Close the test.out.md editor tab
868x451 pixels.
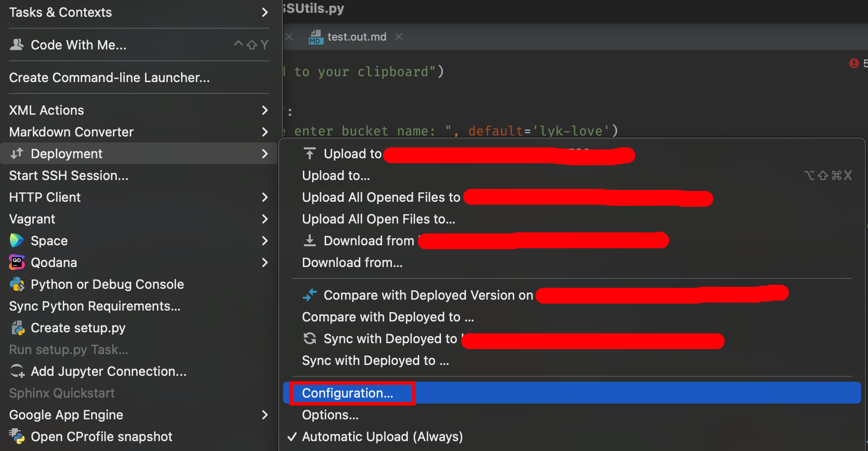point(399,37)
